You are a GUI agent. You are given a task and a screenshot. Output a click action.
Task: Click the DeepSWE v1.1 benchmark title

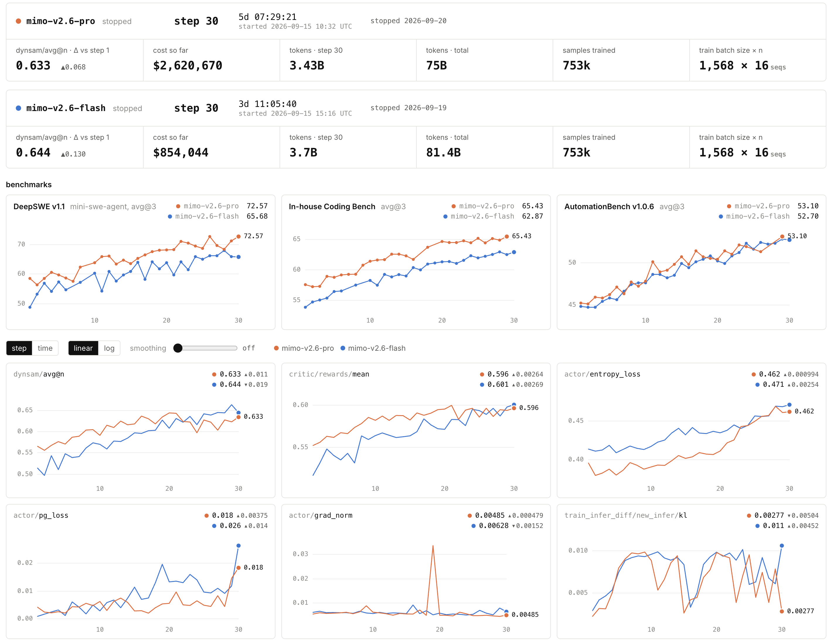[x=39, y=207]
